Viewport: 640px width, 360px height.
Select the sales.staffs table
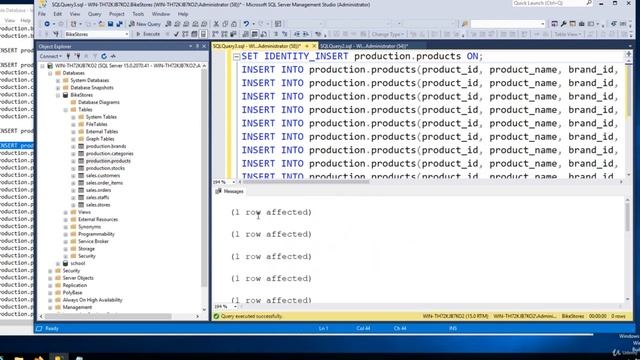coord(97,198)
